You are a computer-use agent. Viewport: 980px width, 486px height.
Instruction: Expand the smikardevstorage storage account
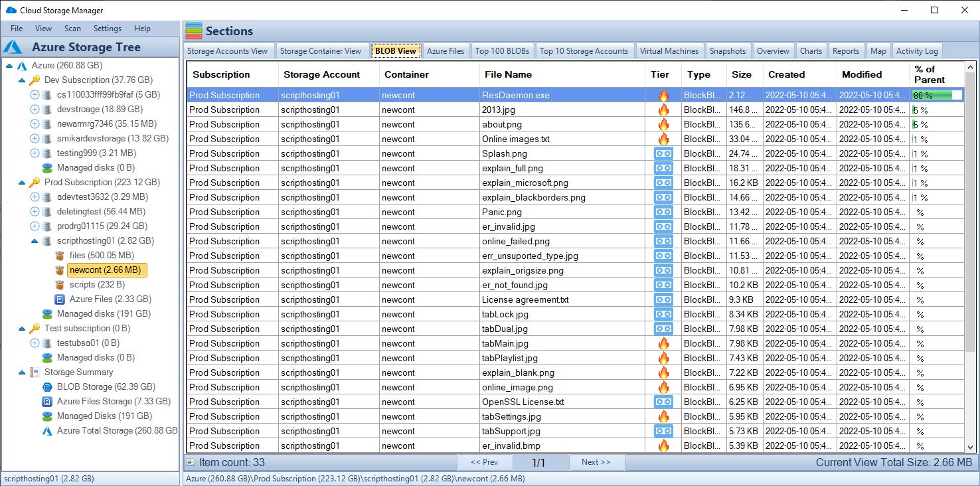pos(35,139)
